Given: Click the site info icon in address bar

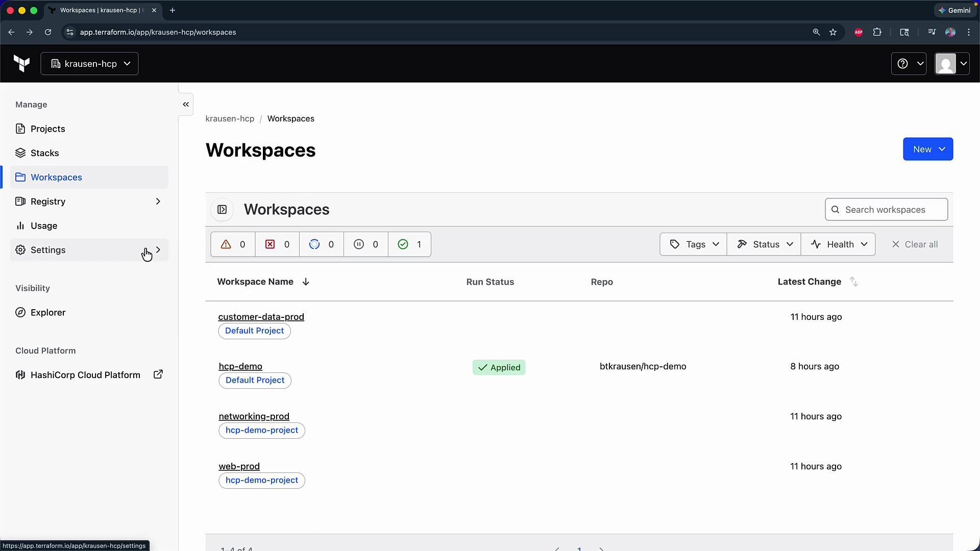Looking at the screenshot, I should tap(70, 32).
